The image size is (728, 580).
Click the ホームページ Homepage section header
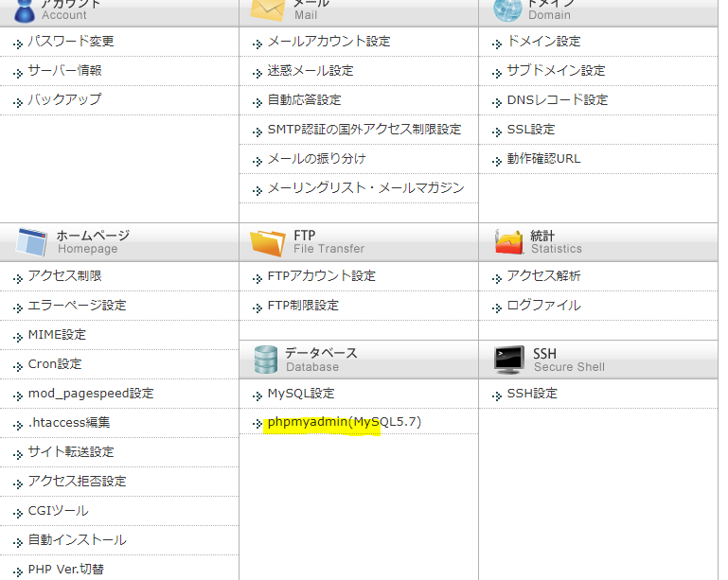coord(119,242)
